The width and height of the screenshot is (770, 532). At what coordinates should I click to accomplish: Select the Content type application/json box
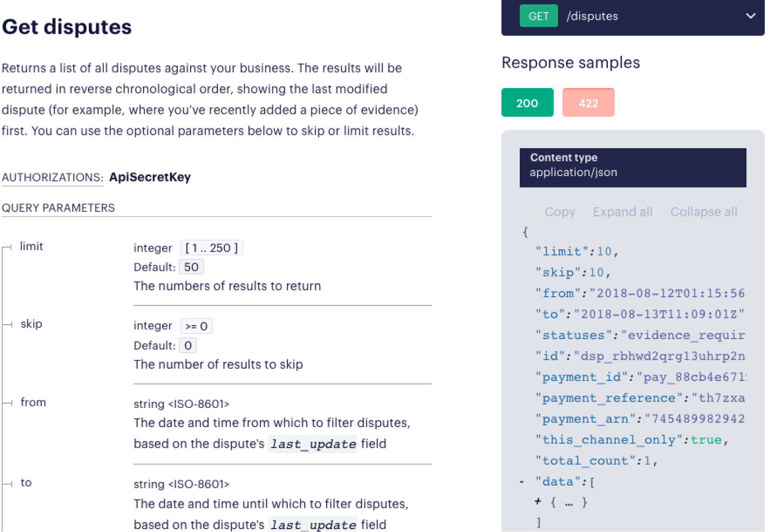(x=632, y=167)
